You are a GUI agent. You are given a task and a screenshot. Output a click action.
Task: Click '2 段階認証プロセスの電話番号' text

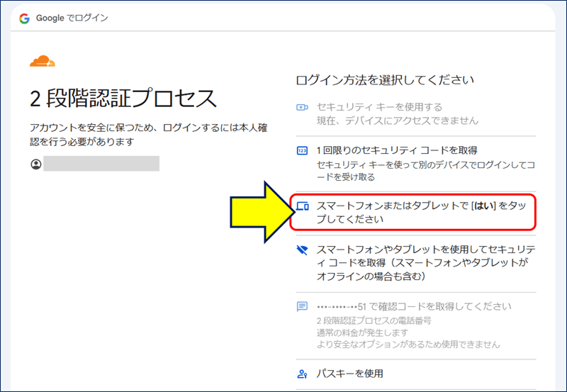(x=374, y=321)
